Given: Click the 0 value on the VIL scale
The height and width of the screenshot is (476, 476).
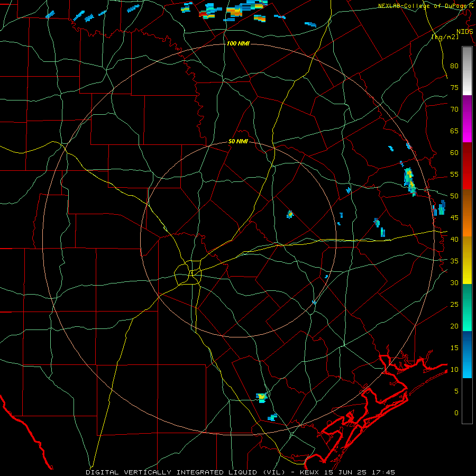Looking at the screenshot, I should [x=456, y=413].
